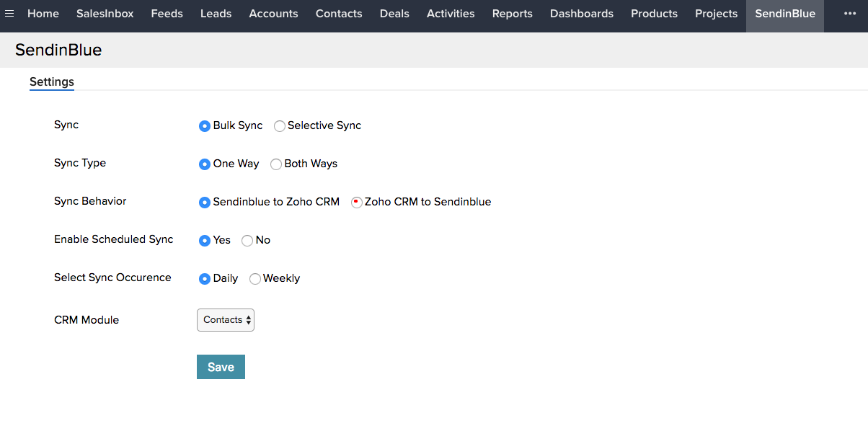Disable scheduled sync with No
The image size is (868, 426).
pos(247,241)
